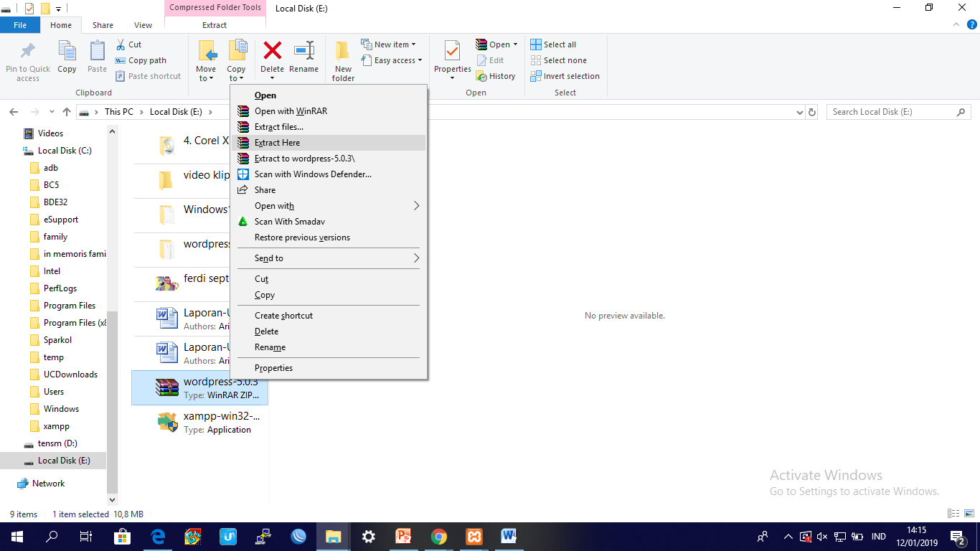Expand the Open with submenu
The image size is (980, 551).
tap(329, 206)
